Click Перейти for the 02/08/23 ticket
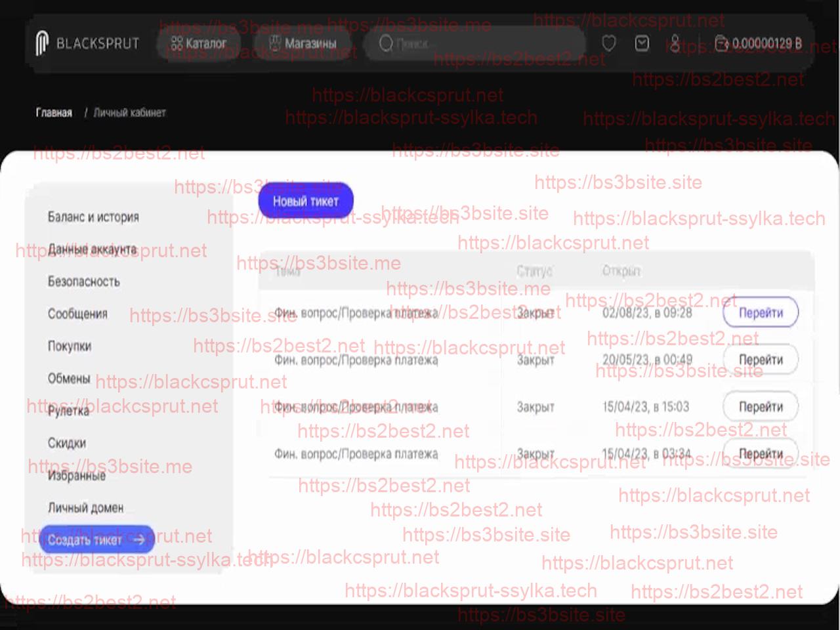This screenshot has height=630, width=840. (x=761, y=312)
